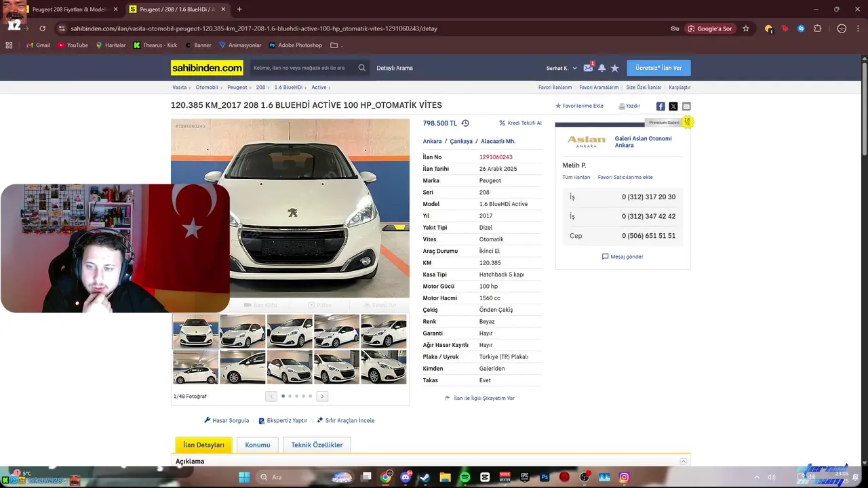Image resolution: width=868 pixels, height=488 pixels.
Task: Click Kredi Teklifi Al link
Action: click(520, 123)
